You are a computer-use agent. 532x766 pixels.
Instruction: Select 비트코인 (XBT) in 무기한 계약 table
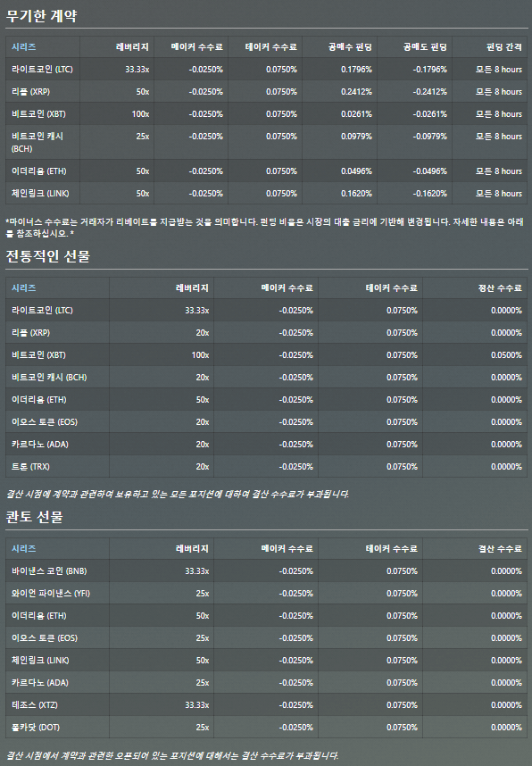click(38, 113)
